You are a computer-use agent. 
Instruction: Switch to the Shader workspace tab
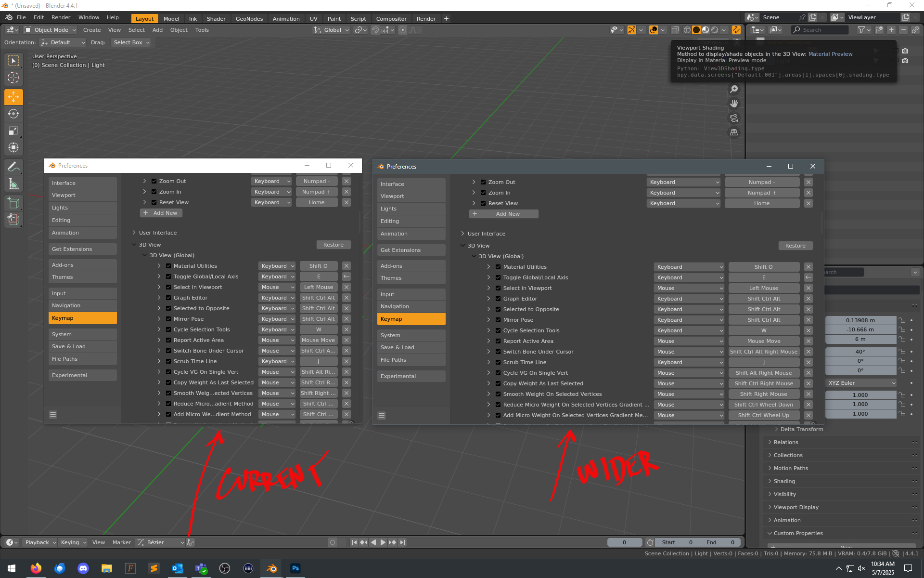216,19
